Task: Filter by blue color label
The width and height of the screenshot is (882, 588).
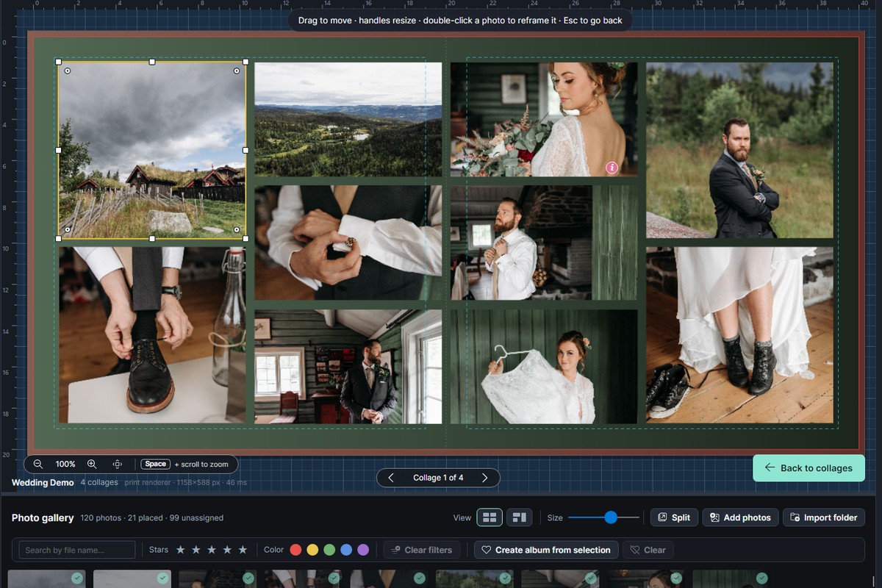Action: (x=346, y=550)
